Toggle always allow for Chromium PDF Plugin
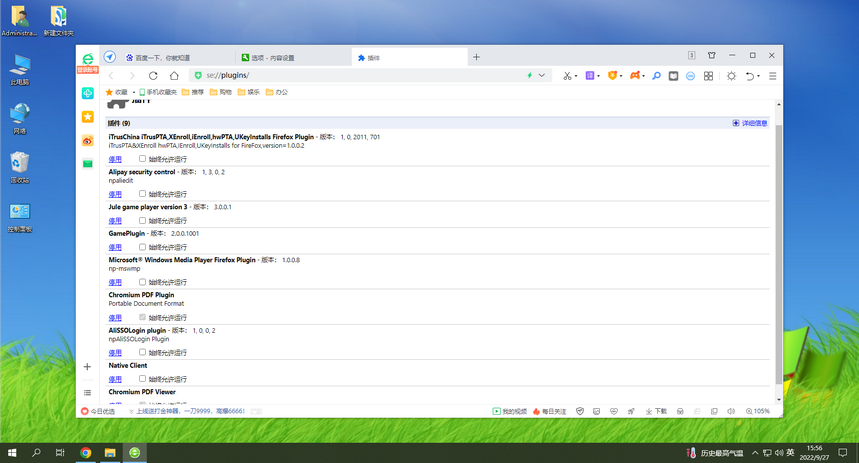Image resolution: width=859 pixels, height=463 pixels. click(x=142, y=317)
